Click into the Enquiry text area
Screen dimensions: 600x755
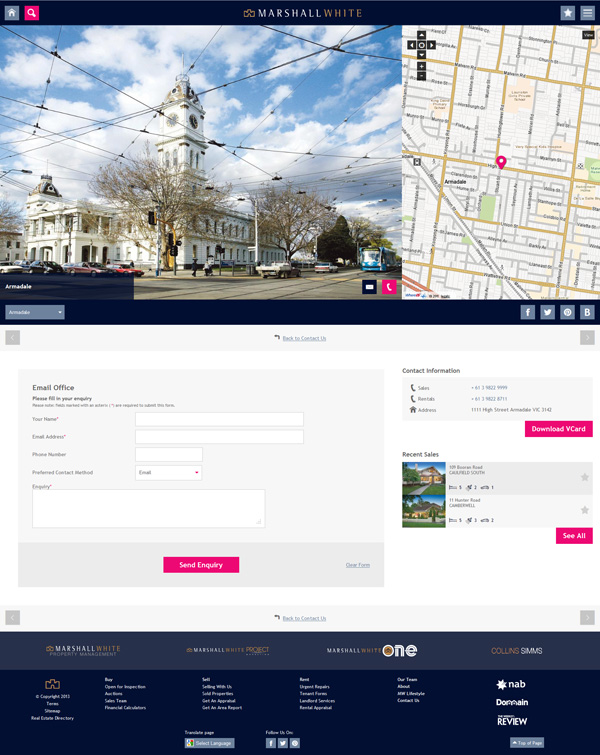point(148,508)
